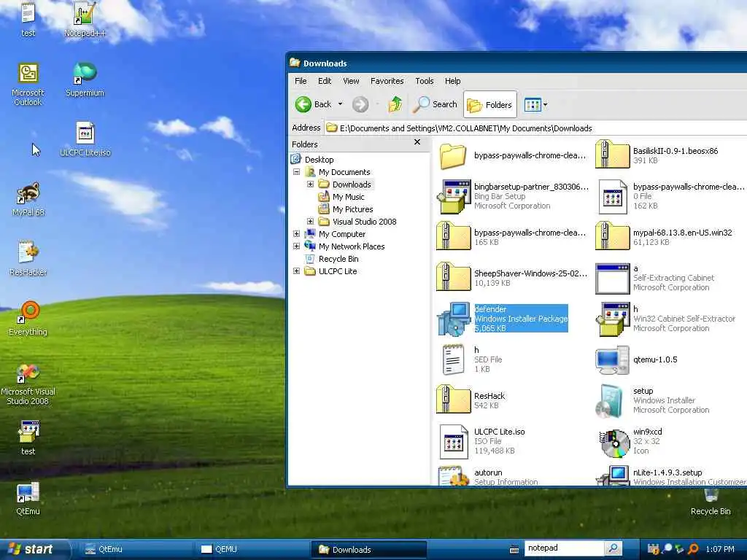
Task: Go up one folder level
Action: [x=395, y=104]
